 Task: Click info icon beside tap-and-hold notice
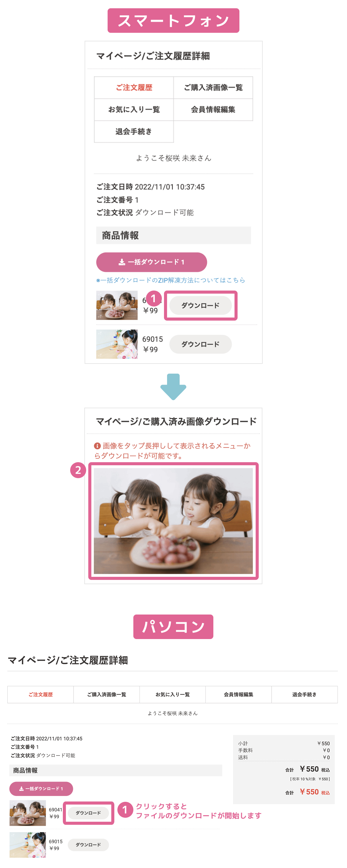point(97,446)
